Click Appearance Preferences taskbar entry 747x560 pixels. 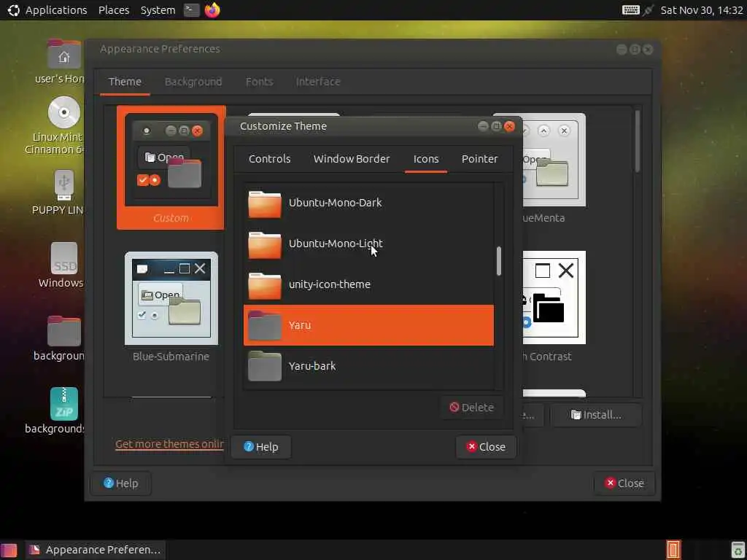[96, 550]
